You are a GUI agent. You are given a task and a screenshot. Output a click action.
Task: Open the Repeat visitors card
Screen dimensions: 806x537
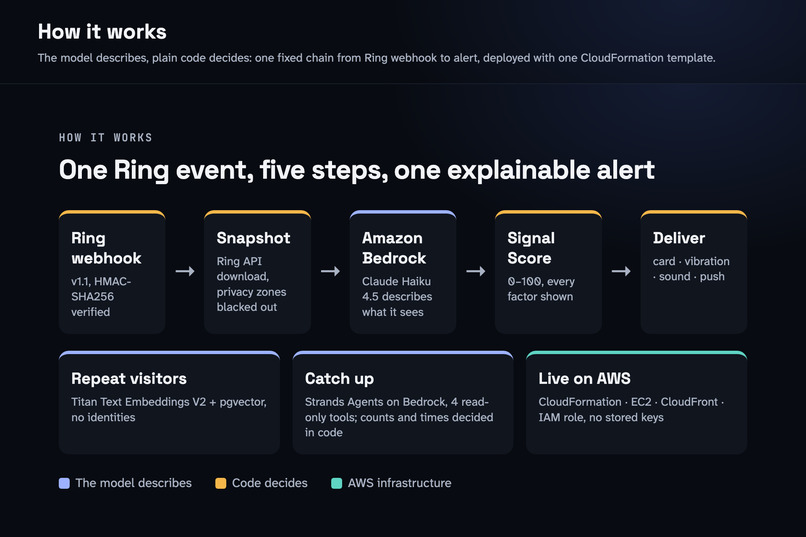click(169, 402)
